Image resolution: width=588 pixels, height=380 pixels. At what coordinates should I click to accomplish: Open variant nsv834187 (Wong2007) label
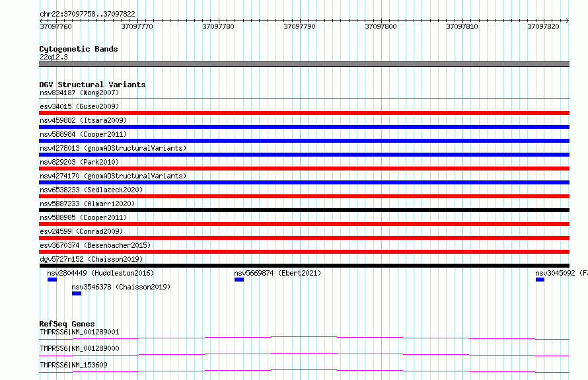pos(79,93)
